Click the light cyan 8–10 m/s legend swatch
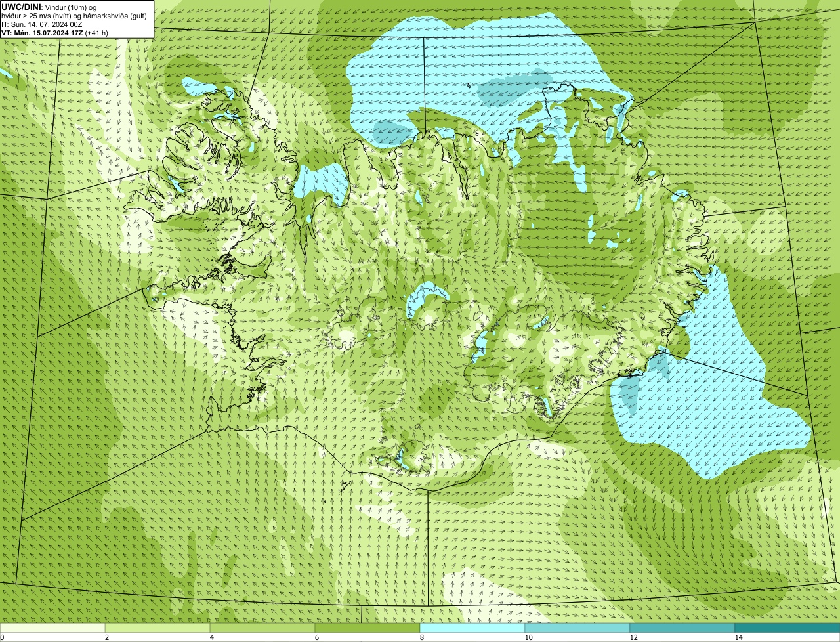Image resolution: width=840 pixels, height=642 pixels. point(472,628)
